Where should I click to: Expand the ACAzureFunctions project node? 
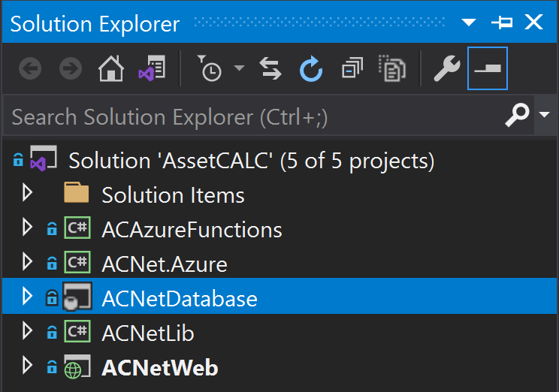(x=27, y=228)
